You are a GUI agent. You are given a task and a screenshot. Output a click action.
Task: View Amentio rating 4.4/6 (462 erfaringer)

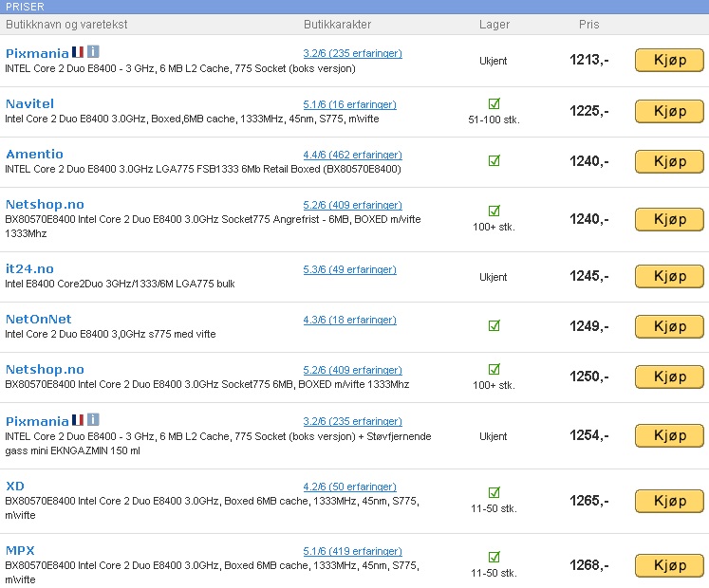(352, 155)
